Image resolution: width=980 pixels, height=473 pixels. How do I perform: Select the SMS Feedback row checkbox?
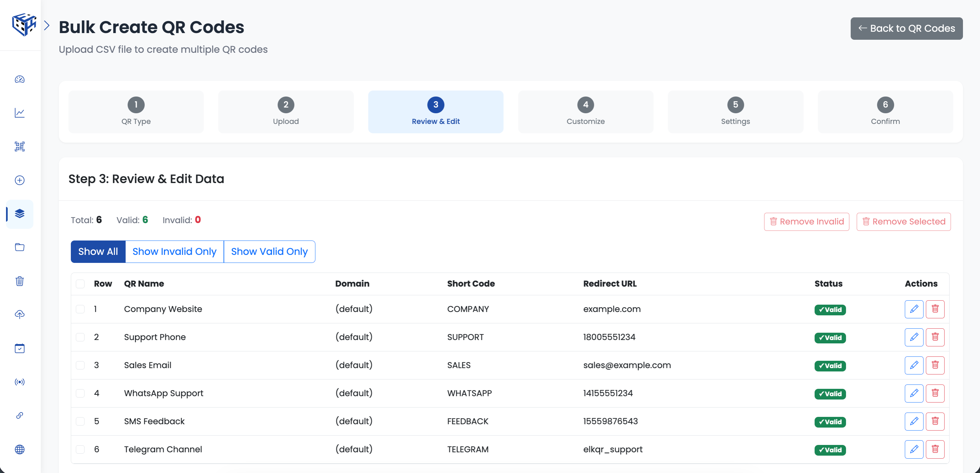pos(80,421)
